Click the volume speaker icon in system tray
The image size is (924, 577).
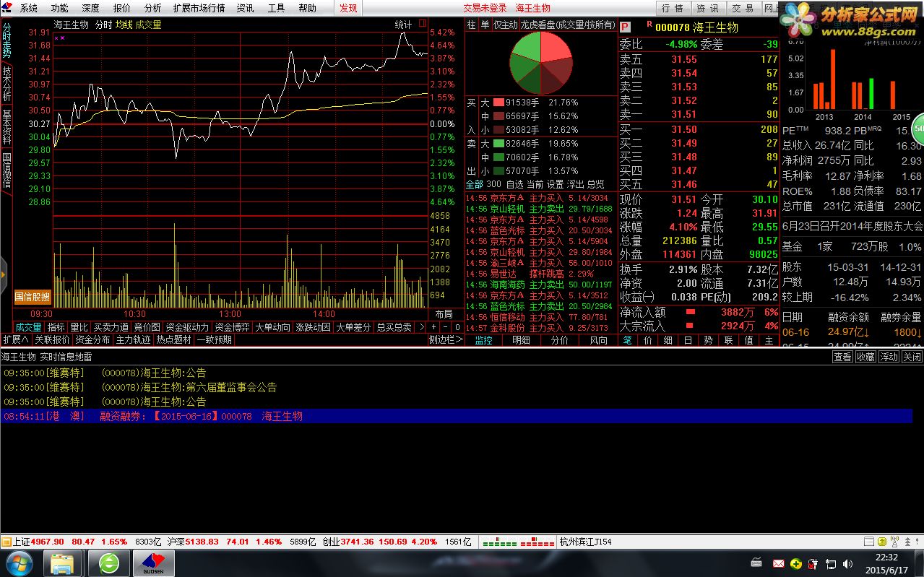(x=847, y=563)
